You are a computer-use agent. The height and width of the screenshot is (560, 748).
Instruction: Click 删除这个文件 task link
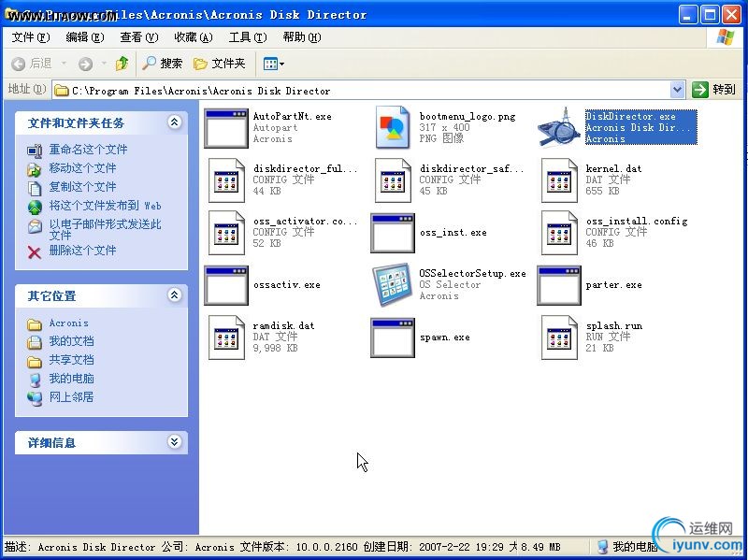point(82,251)
